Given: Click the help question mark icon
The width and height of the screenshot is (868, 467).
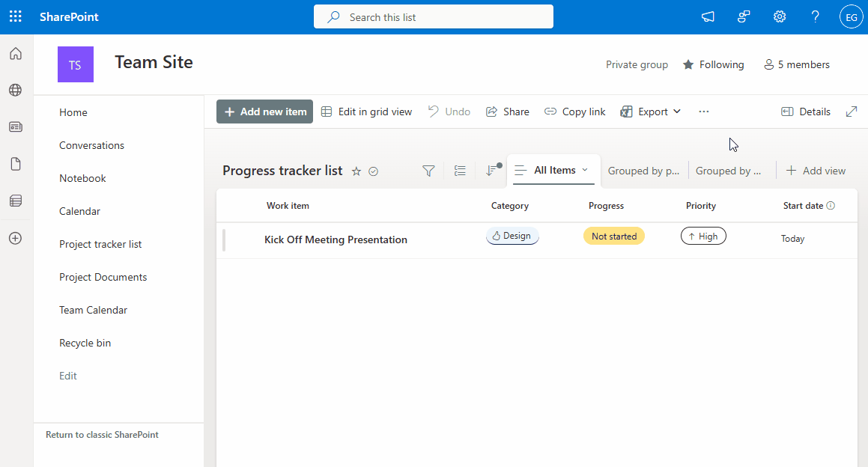Looking at the screenshot, I should tap(816, 16).
